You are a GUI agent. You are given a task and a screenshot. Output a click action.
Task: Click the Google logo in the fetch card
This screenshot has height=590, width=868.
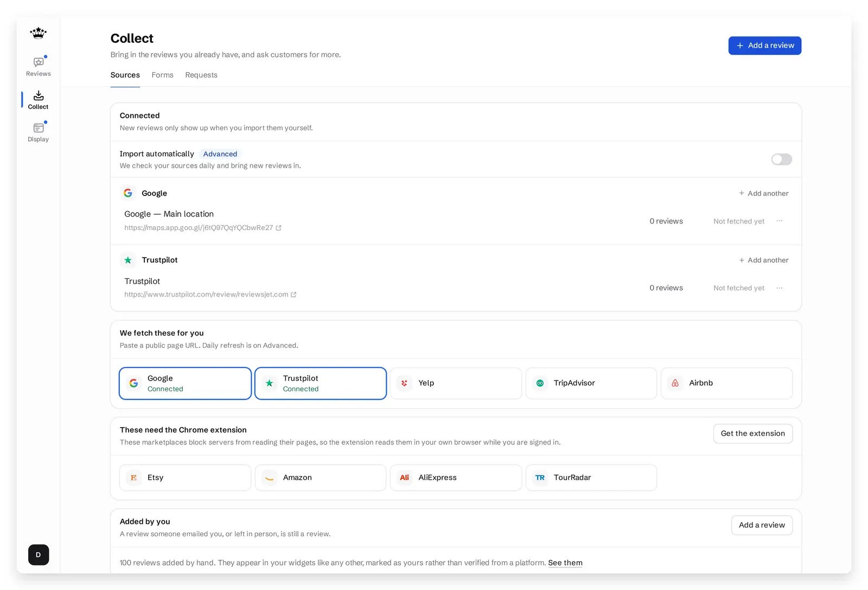[x=133, y=383]
